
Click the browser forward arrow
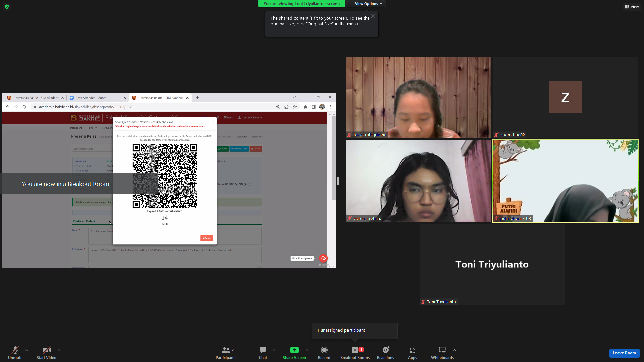[16, 107]
